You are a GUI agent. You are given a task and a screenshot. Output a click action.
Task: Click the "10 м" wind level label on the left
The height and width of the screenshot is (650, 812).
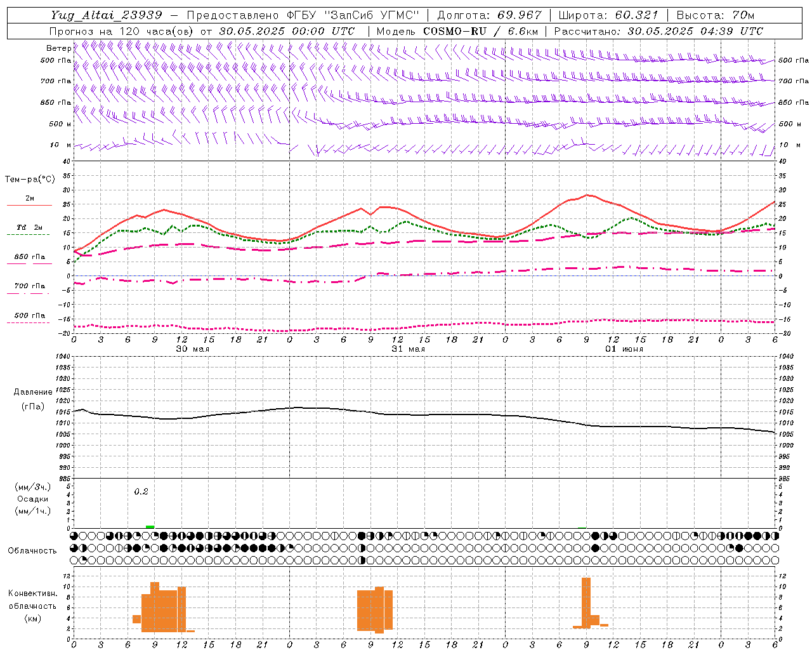click(x=60, y=145)
